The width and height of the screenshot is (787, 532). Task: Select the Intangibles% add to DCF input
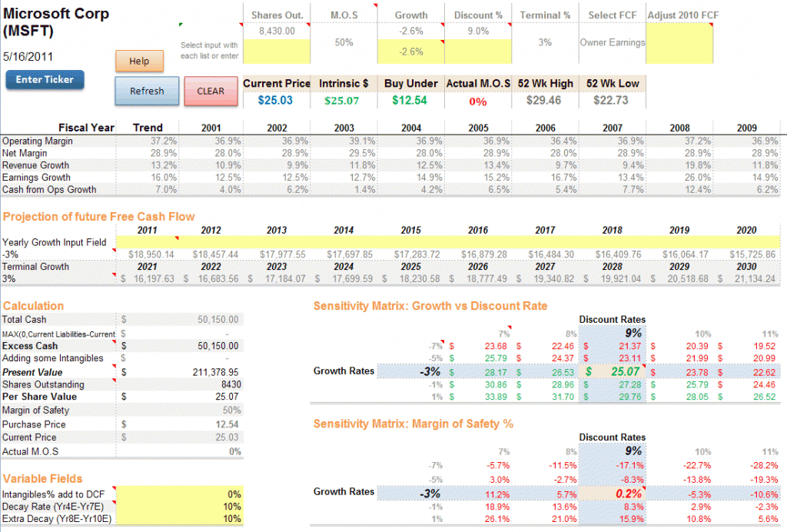[180, 494]
